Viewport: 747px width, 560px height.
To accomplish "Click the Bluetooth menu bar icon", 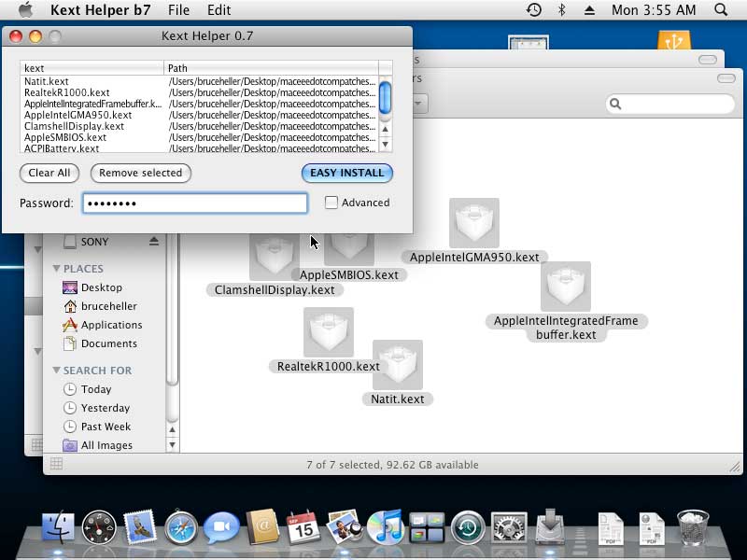I will pyautogui.click(x=562, y=10).
